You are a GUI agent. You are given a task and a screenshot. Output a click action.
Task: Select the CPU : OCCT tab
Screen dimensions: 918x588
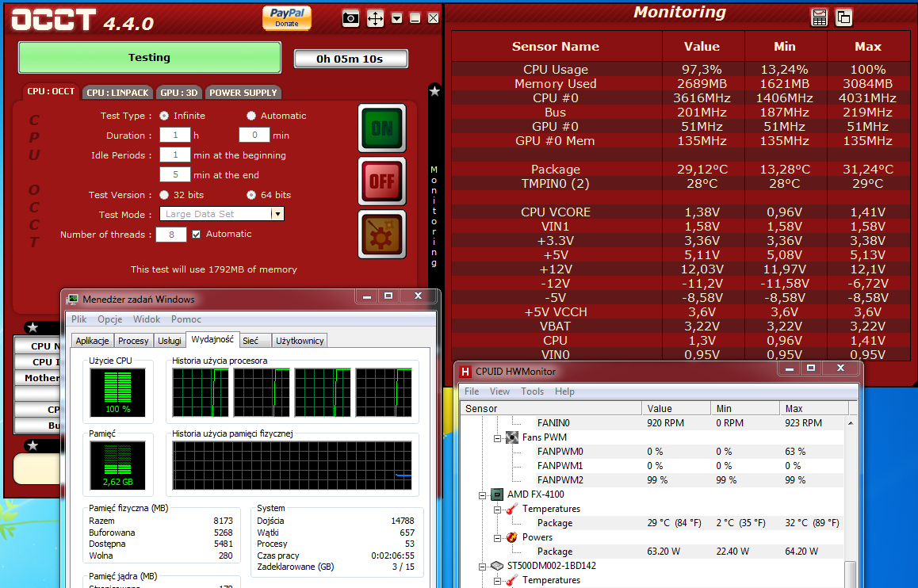point(51,91)
